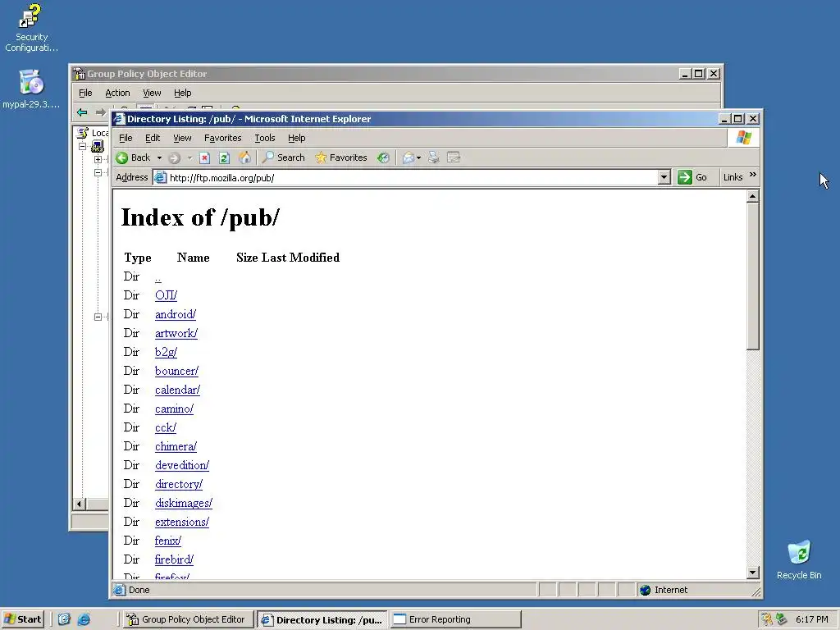
Task: Open Action menu in Group Policy Object Editor
Action: click(117, 93)
